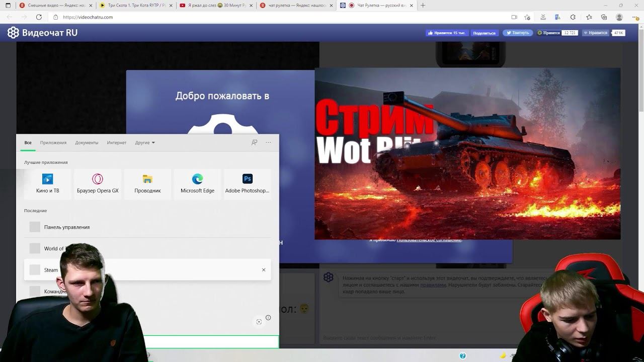The height and width of the screenshot is (362, 644).
Task: Click the info icon in search panel
Action: pos(268,318)
